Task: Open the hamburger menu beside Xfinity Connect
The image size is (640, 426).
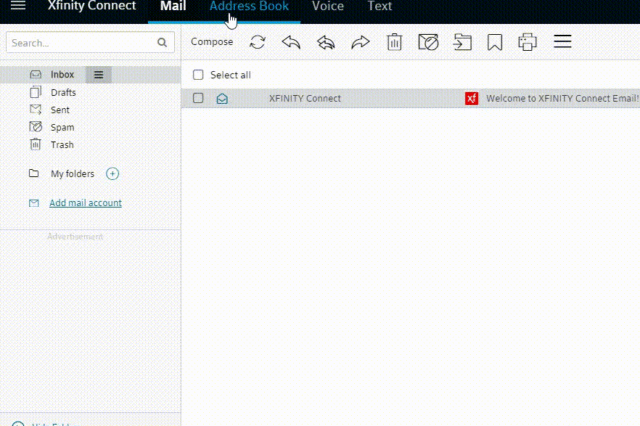Action: [x=18, y=7]
